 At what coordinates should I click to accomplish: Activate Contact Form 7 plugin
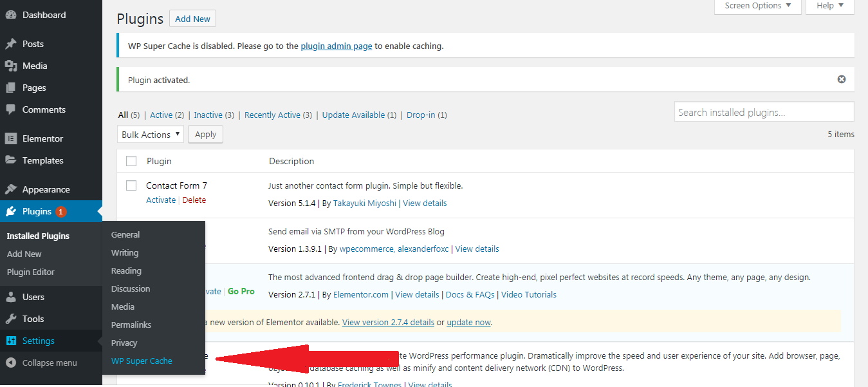click(x=161, y=200)
